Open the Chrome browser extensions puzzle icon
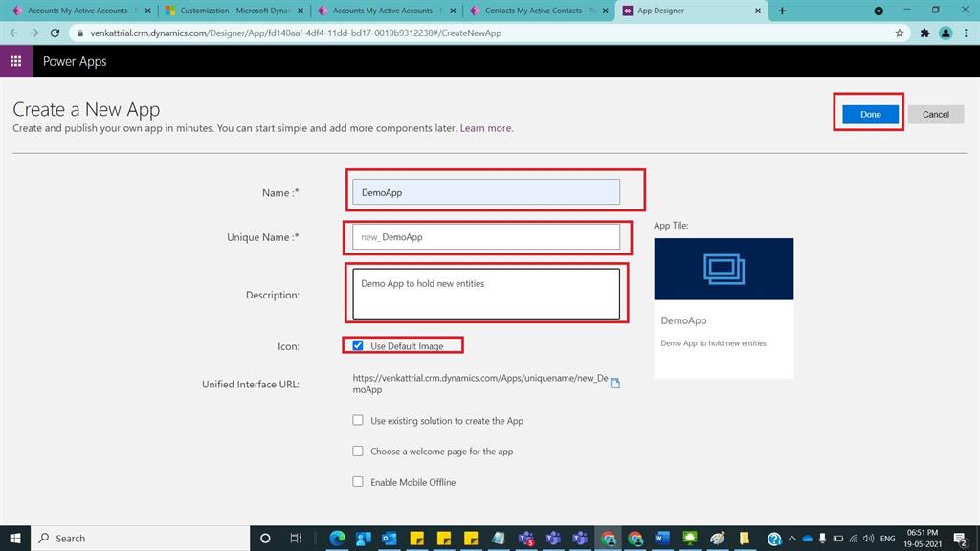 pos(924,32)
